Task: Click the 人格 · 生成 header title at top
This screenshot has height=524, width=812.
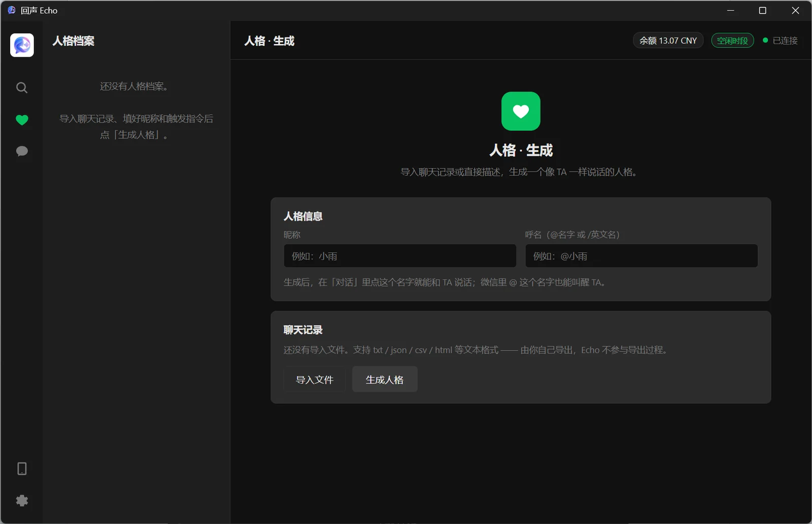Action: coord(269,41)
